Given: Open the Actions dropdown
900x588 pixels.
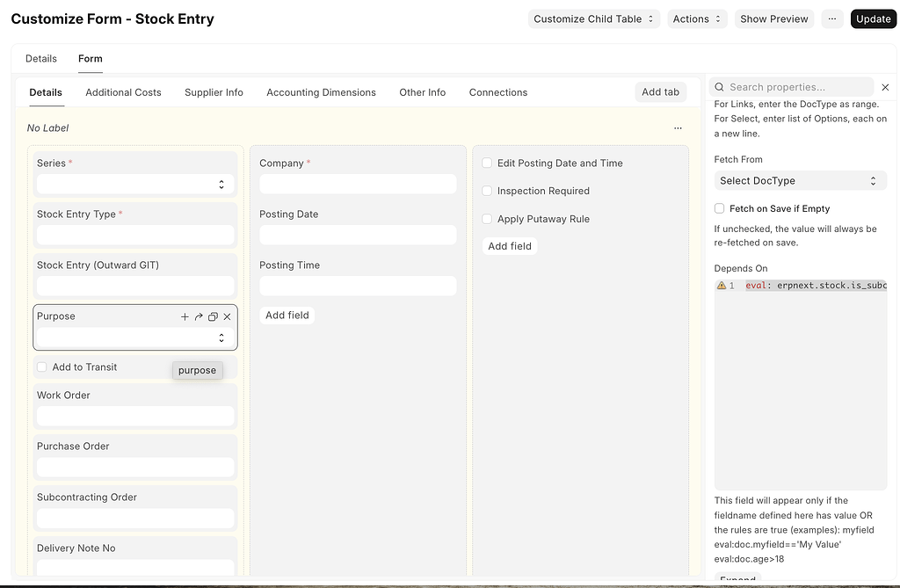Looking at the screenshot, I should coord(697,18).
